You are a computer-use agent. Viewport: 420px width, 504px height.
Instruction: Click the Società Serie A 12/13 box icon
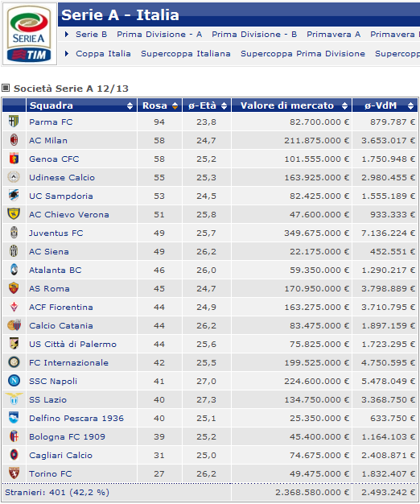(x=6, y=88)
